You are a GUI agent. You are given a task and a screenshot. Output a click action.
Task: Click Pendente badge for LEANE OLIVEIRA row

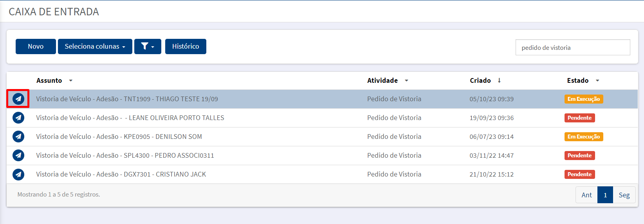[x=580, y=118]
